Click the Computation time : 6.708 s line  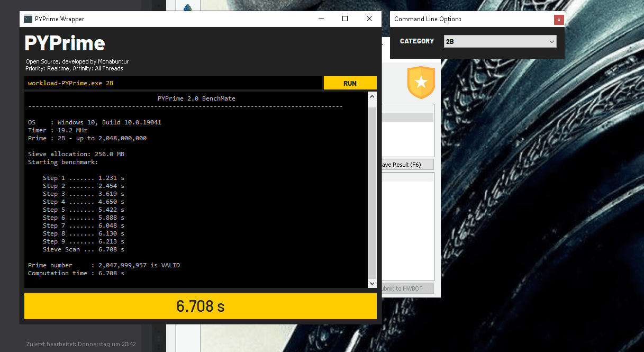(76, 273)
